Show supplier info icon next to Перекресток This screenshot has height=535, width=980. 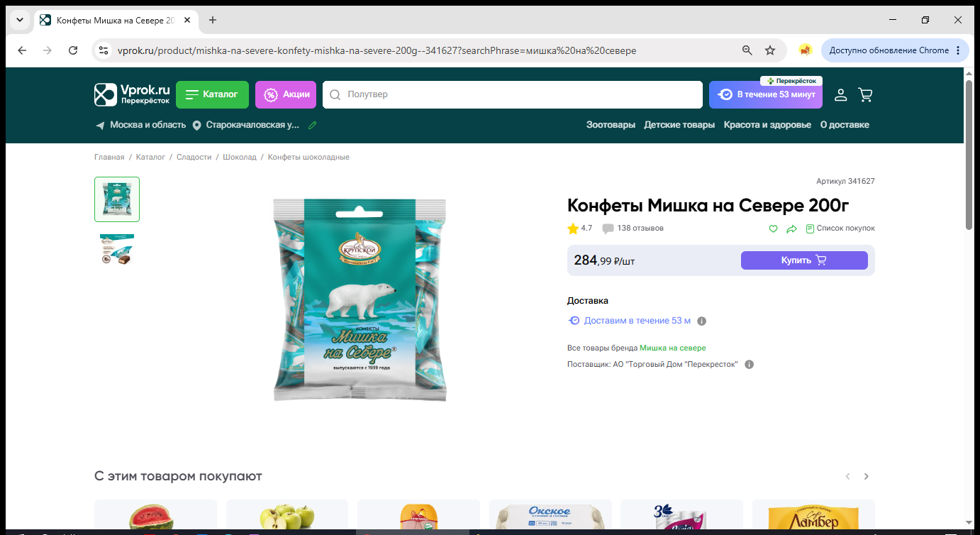coord(750,365)
